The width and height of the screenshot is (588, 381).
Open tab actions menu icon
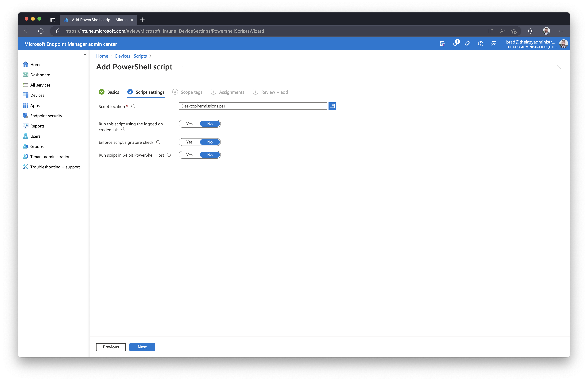53,20
